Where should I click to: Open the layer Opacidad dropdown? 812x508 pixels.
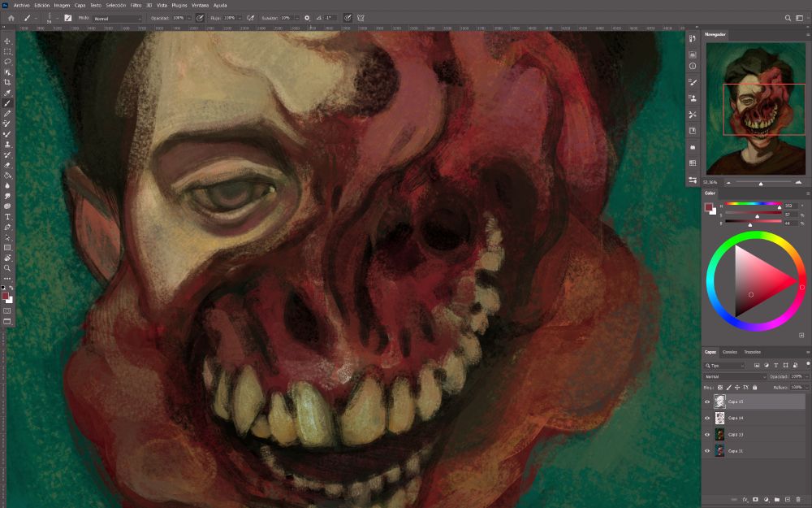[806, 377]
